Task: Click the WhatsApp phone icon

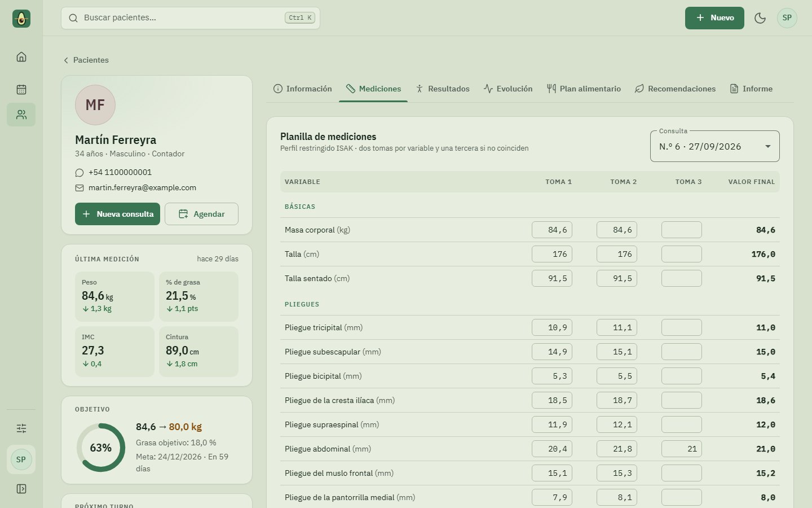Action: click(x=80, y=173)
